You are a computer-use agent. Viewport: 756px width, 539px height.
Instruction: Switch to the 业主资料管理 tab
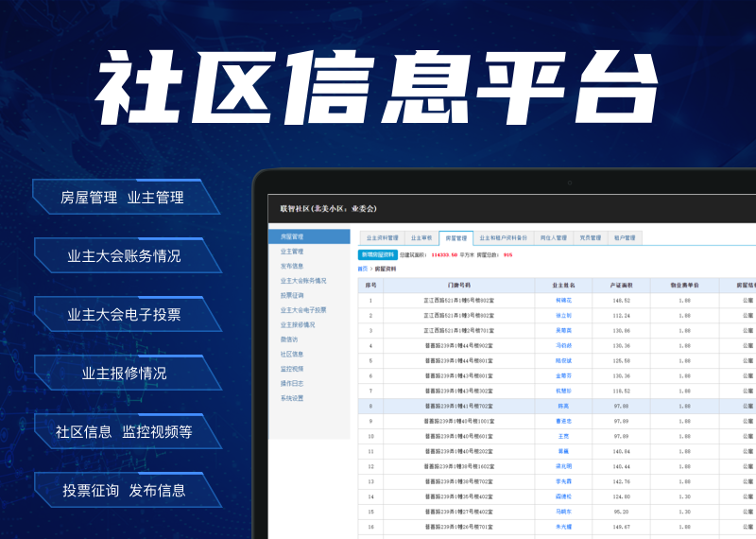(383, 238)
